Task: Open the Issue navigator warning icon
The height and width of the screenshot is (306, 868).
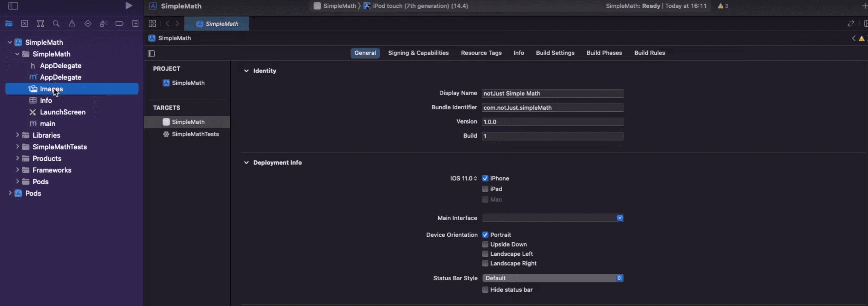Action: 72,24
